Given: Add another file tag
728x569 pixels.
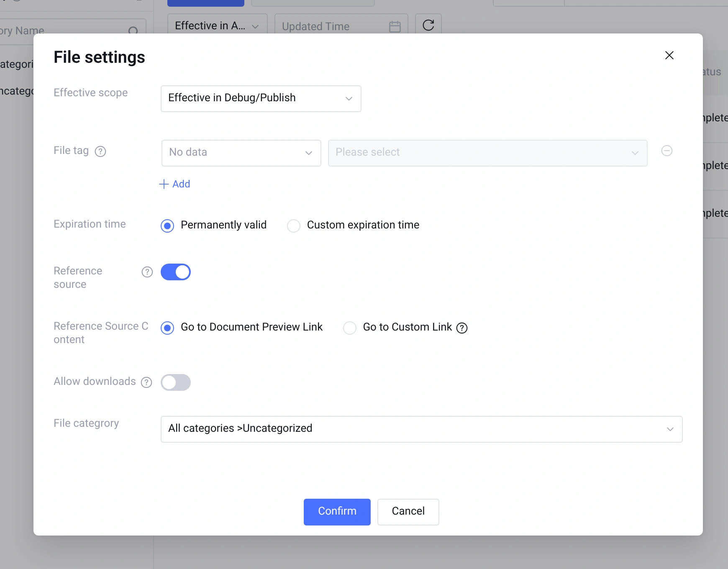Looking at the screenshot, I should 175,184.
